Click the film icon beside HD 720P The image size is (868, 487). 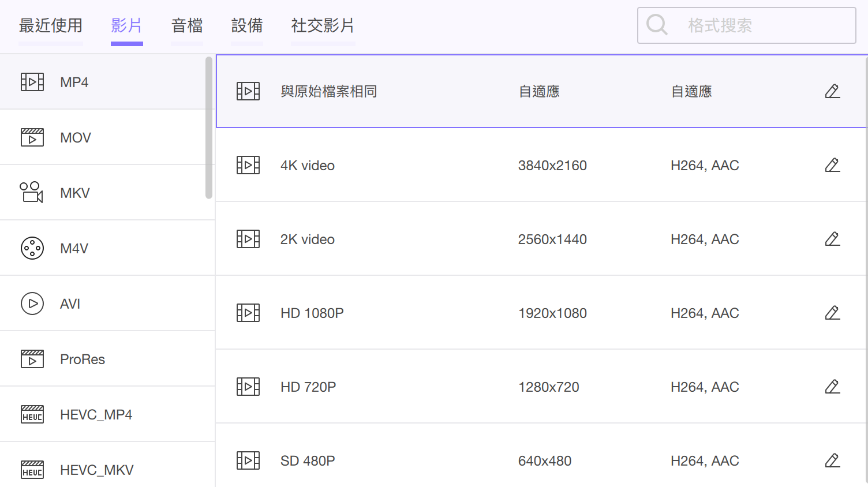(248, 387)
